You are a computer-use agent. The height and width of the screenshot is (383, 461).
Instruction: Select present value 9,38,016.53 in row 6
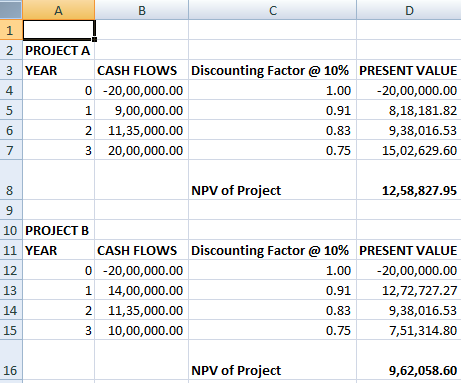coord(409,130)
